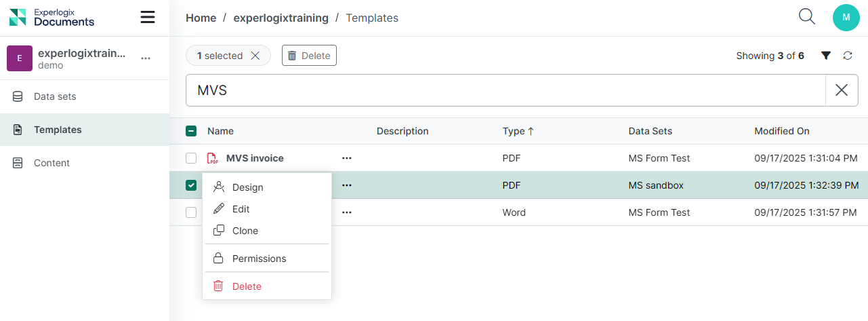Click the filter funnel icon
The image size is (868, 321).
(825, 56)
